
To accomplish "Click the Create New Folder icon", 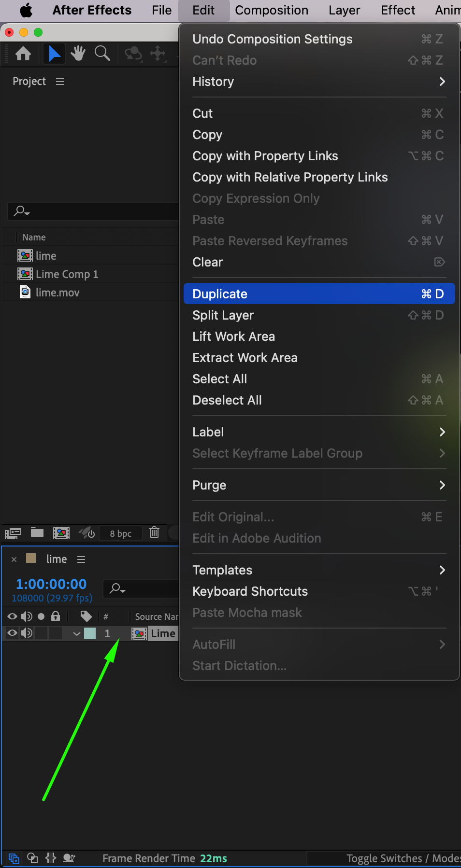I will [37, 532].
